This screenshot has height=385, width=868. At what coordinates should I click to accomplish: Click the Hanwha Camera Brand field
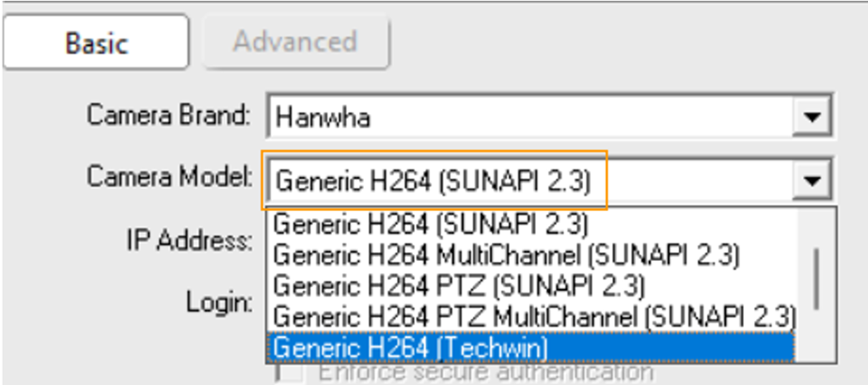click(x=529, y=117)
